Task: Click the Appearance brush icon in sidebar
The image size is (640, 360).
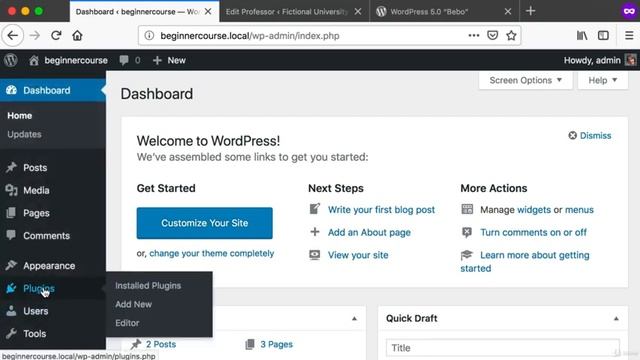Action: coord(11,265)
